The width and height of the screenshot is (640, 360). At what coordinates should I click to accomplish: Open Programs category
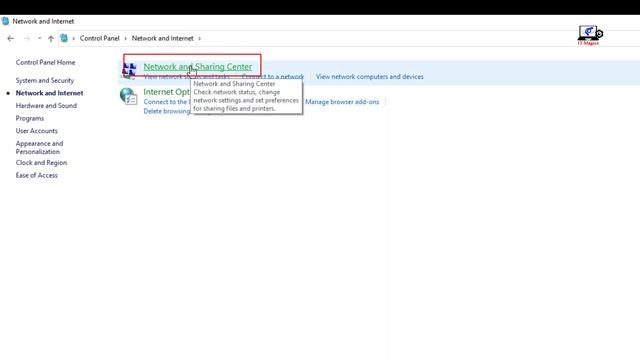tap(30, 118)
